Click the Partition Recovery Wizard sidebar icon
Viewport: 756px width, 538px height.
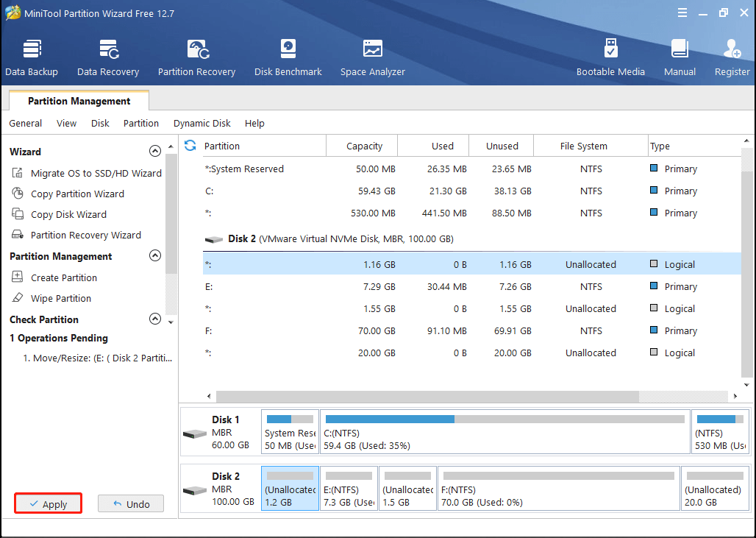(18, 235)
